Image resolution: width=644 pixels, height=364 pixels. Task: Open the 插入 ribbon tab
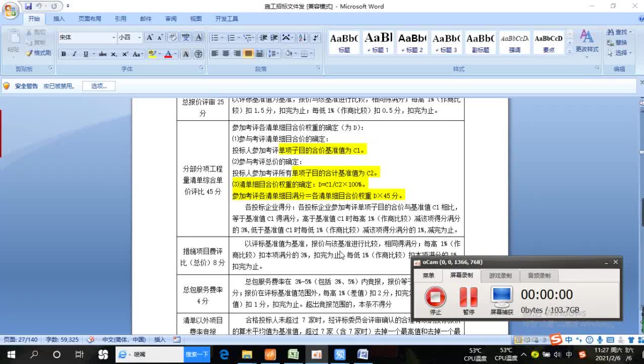point(59,19)
